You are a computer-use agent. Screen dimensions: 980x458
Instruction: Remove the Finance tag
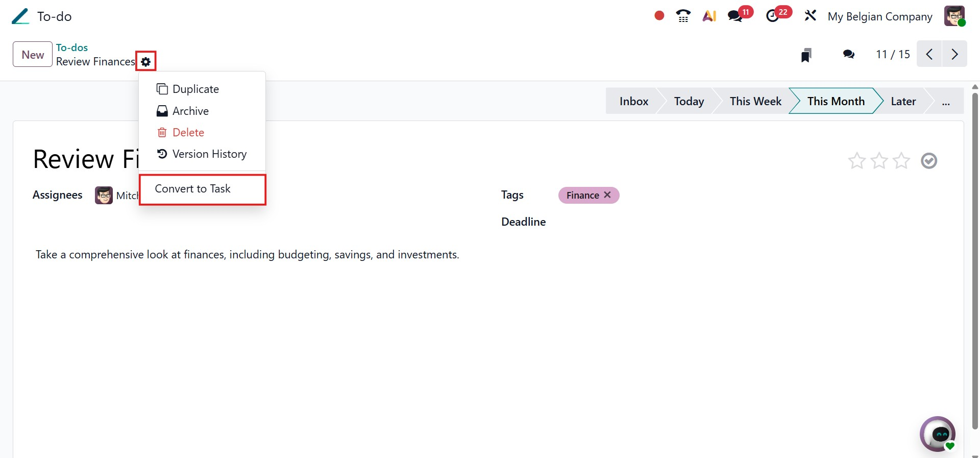pyautogui.click(x=607, y=195)
